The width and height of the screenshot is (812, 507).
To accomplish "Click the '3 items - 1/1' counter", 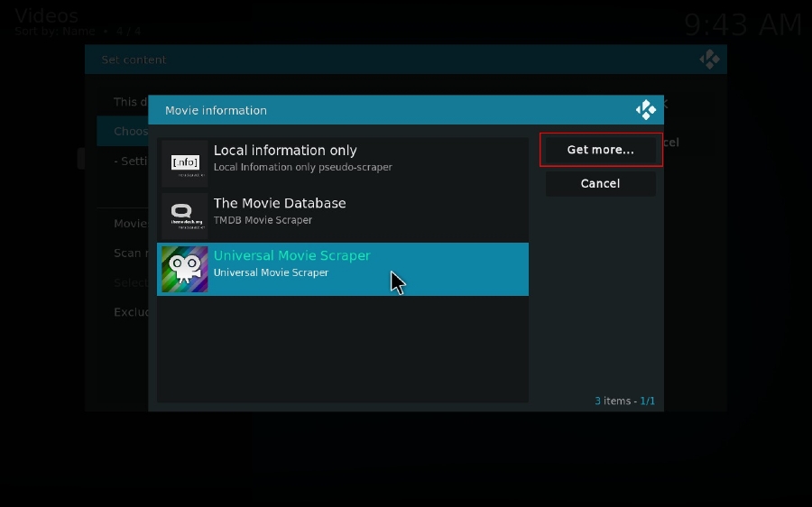I will [624, 401].
